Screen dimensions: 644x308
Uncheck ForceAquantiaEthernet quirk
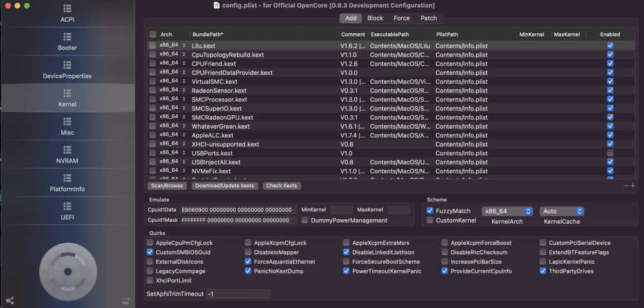coord(248,262)
